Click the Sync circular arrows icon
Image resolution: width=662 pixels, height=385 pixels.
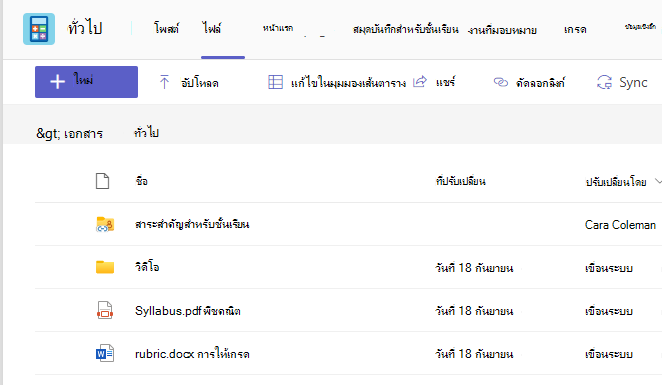(605, 82)
